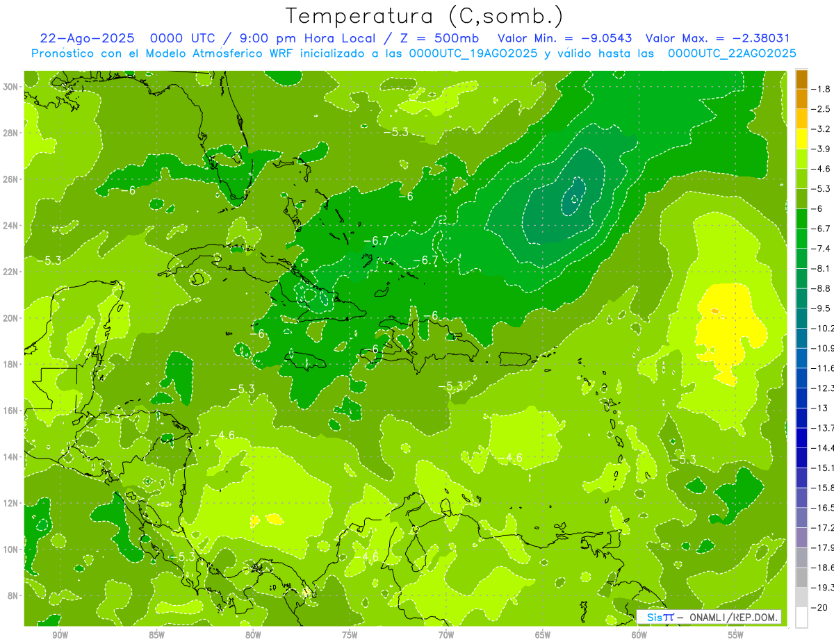
Task: Click the "-3.2" color scale value
Action: (822, 129)
